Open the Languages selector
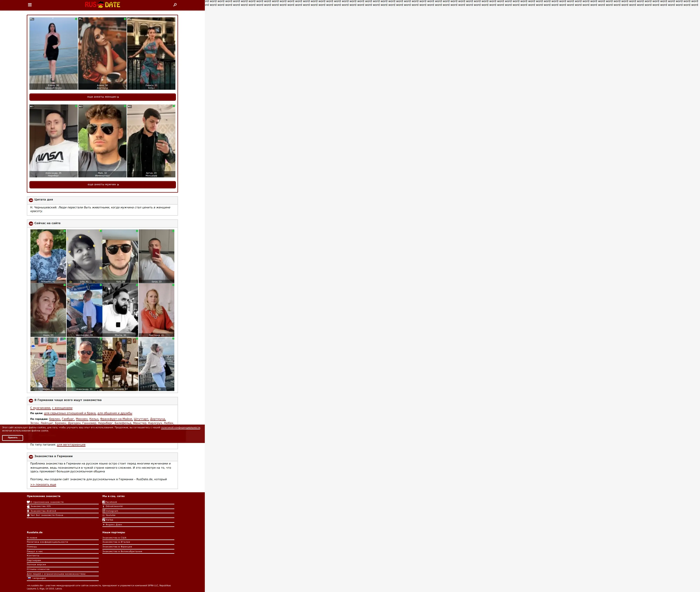This screenshot has height=592, width=700. (39, 578)
